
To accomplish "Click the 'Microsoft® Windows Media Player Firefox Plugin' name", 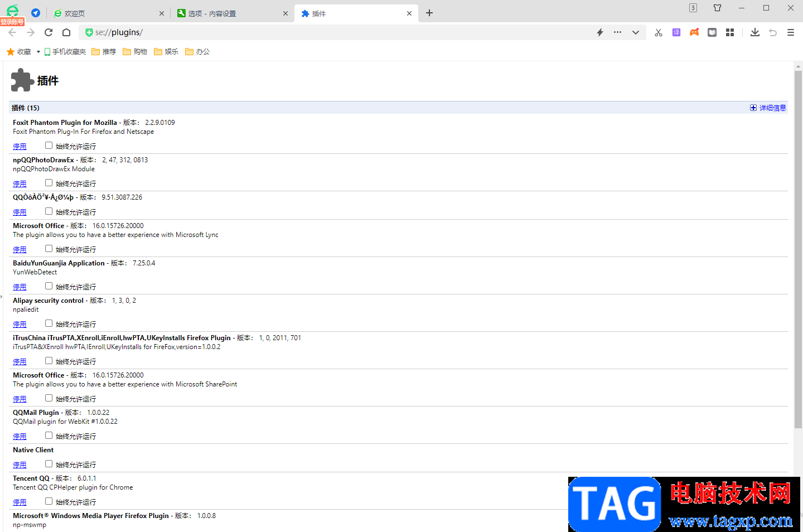I will [x=91, y=516].
